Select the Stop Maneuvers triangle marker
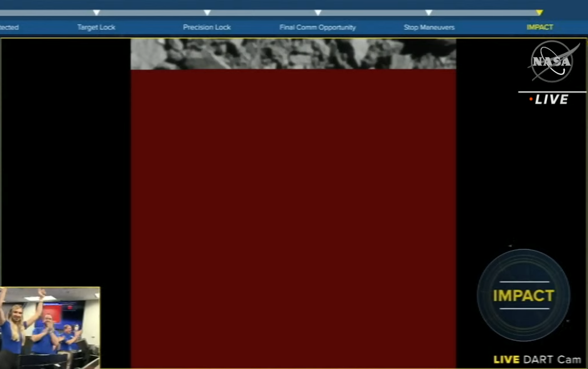 click(429, 12)
